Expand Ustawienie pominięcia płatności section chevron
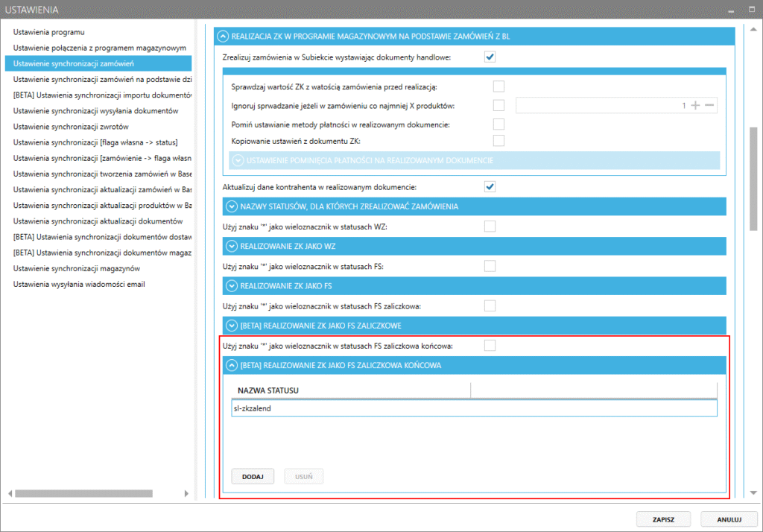763x532 pixels. click(x=238, y=160)
